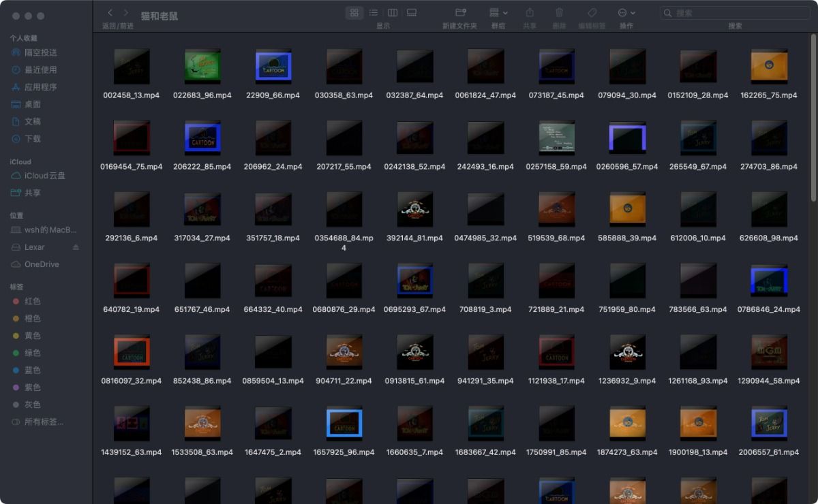The width and height of the screenshot is (818, 504).
Task: Create a new folder via 新建文件夹 icon
Action: 460,13
